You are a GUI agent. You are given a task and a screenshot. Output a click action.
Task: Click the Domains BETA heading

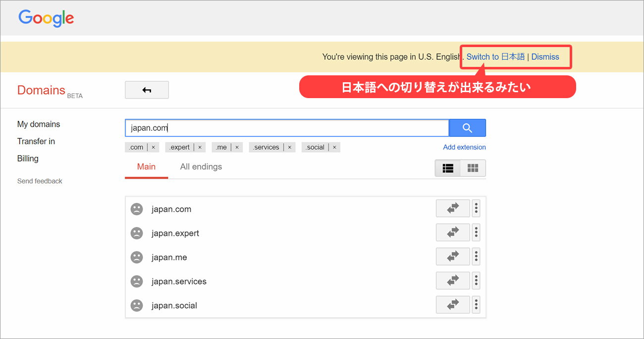50,91
